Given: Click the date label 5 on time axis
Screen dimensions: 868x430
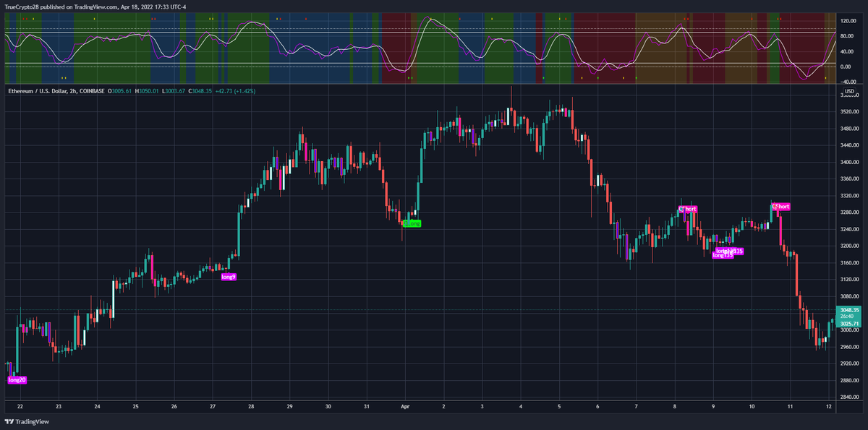Looking at the screenshot, I should click(x=559, y=406).
